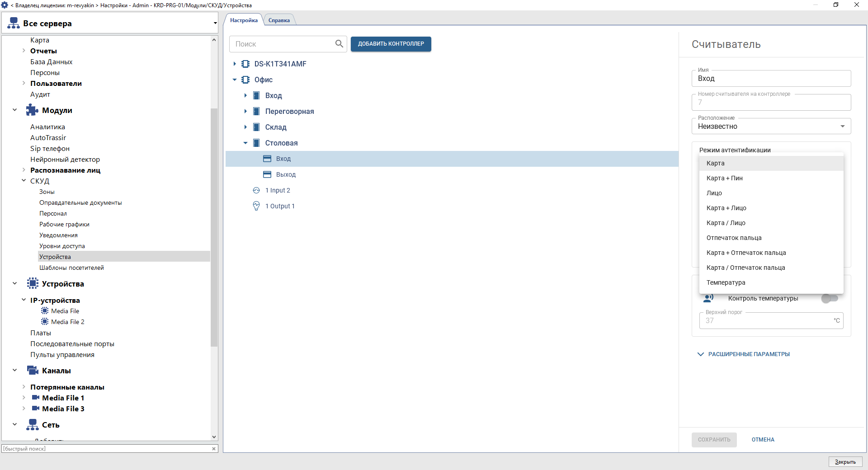Click the output lamp icon for 1 Output 1
The image size is (868, 470).
pyautogui.click(x=256, y=206)
